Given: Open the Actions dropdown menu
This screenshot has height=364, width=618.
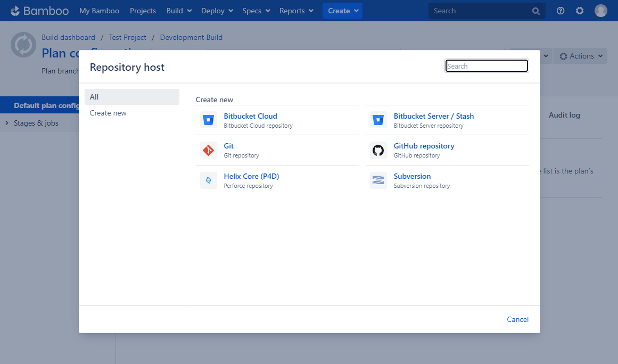Looking at the screenshot, I should click(581, 56).
